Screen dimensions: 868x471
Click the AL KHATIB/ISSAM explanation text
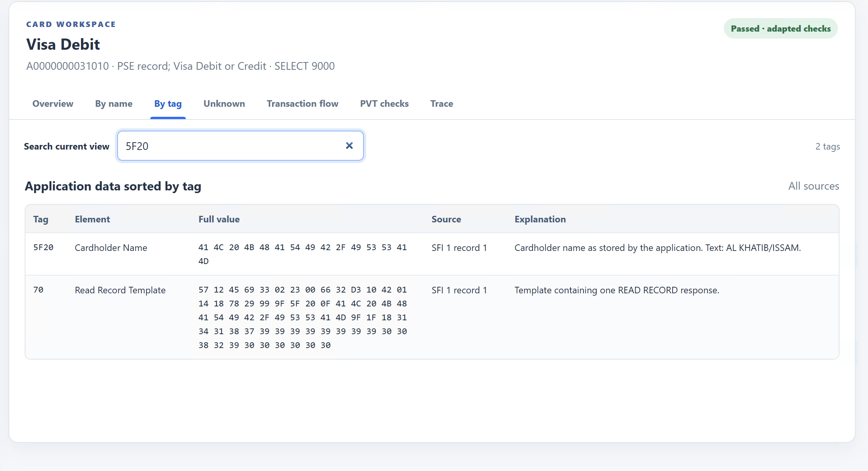tap(658, 248)
